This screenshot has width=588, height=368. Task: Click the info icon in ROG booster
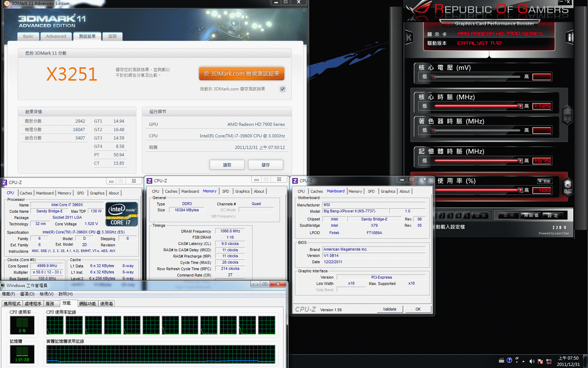pyautogui.click(x=570, y=37)
